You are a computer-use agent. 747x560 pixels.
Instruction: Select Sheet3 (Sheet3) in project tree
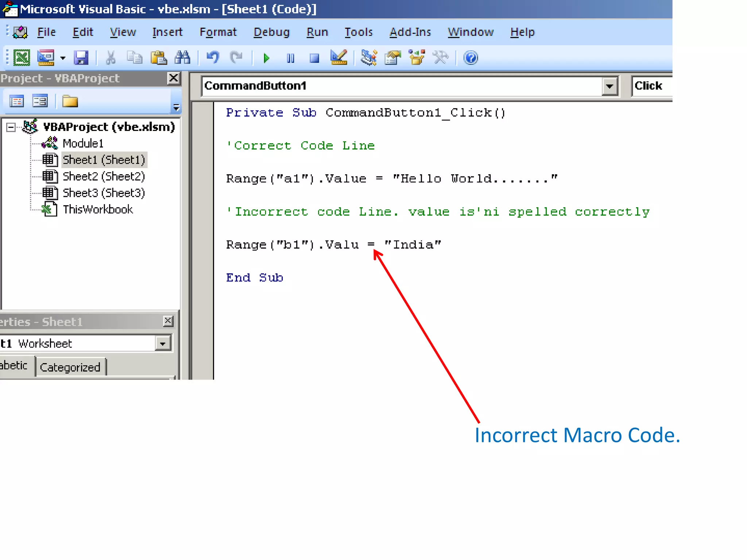(x=104, y=192)
